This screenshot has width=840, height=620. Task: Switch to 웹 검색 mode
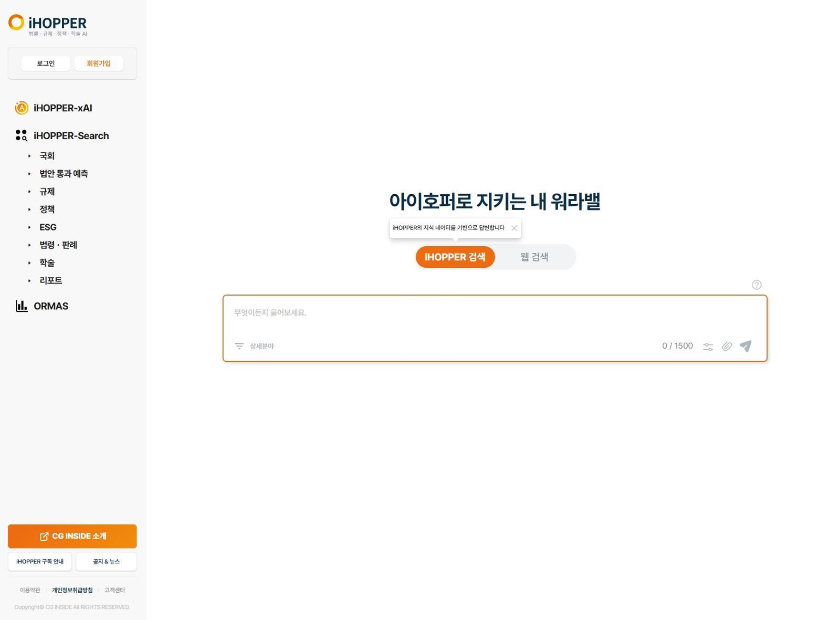coord(534,257)
